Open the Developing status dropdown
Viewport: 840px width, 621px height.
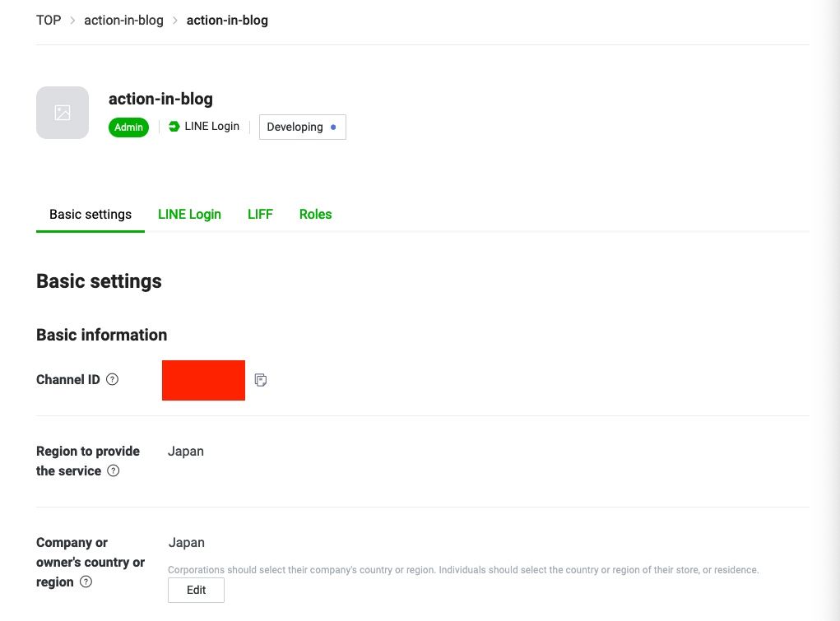[x=303, y=127]
